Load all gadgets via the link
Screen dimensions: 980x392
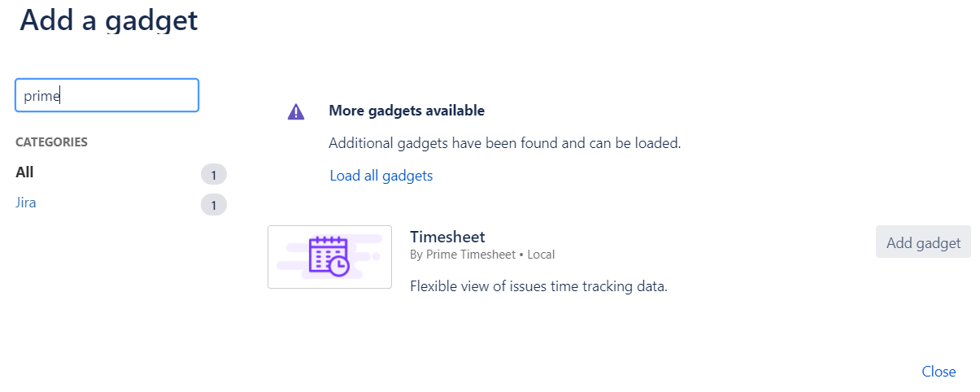pos(381,176)
